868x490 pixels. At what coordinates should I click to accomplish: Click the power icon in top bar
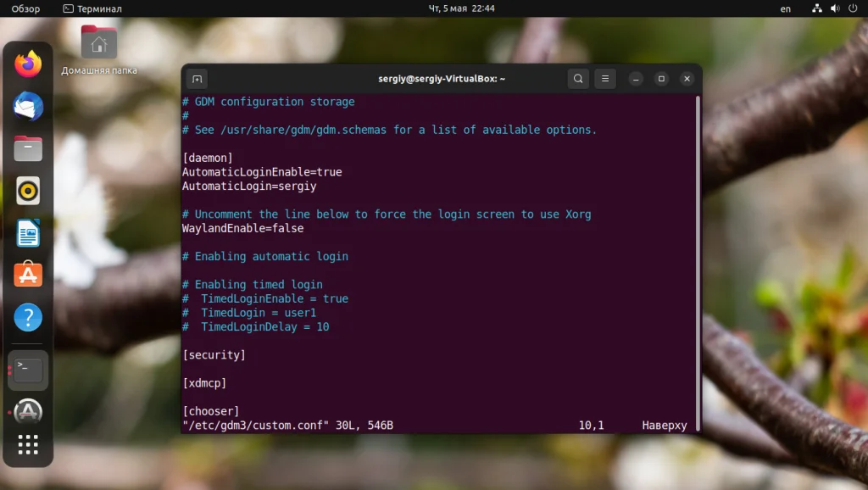(x=854, y=8)
